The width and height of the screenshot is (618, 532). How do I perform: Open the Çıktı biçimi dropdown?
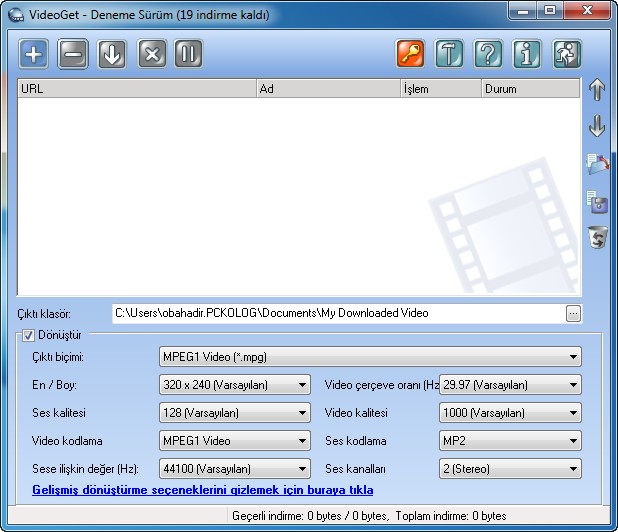point(370,357)
